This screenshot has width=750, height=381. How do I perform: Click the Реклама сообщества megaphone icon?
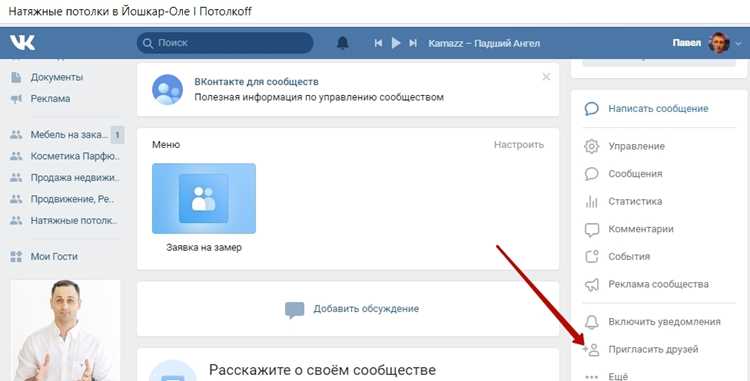coord(592,285)
